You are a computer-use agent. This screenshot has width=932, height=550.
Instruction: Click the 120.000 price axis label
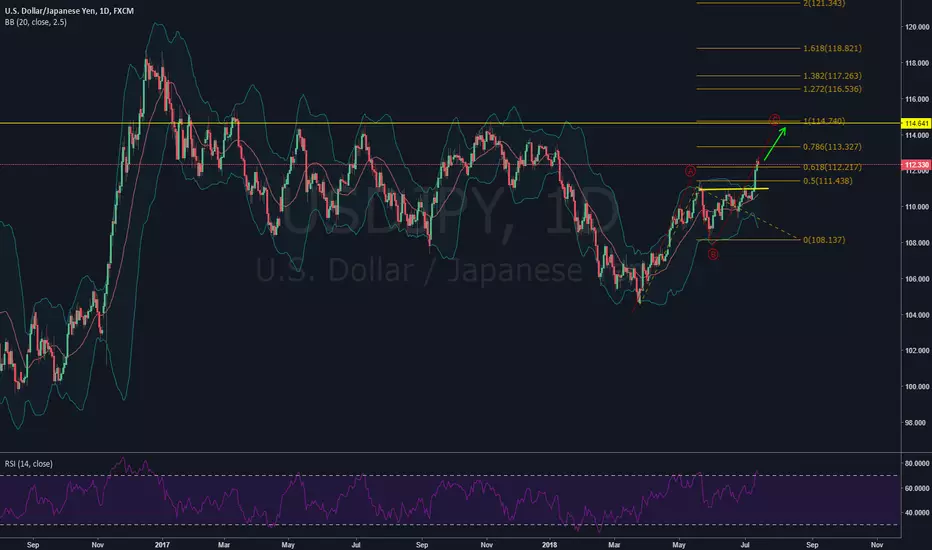click(x=917, y=27)
